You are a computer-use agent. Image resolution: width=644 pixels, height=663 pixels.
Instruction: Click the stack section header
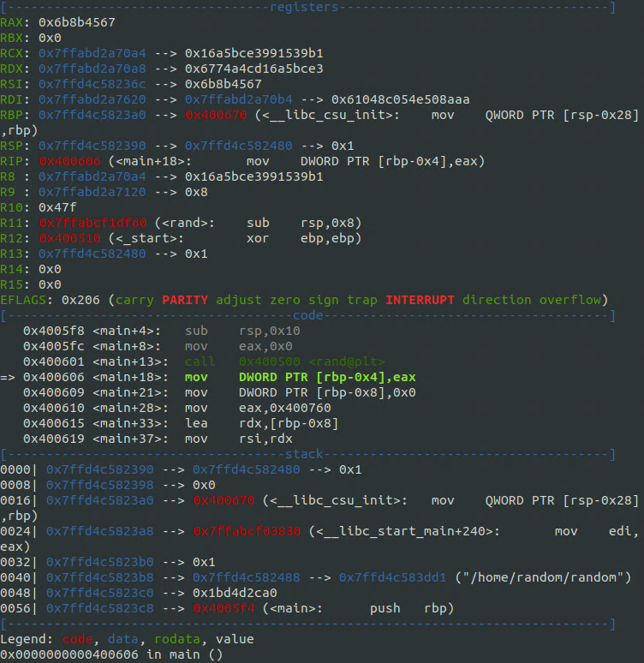pyautogui.click(x=304, y=454)
